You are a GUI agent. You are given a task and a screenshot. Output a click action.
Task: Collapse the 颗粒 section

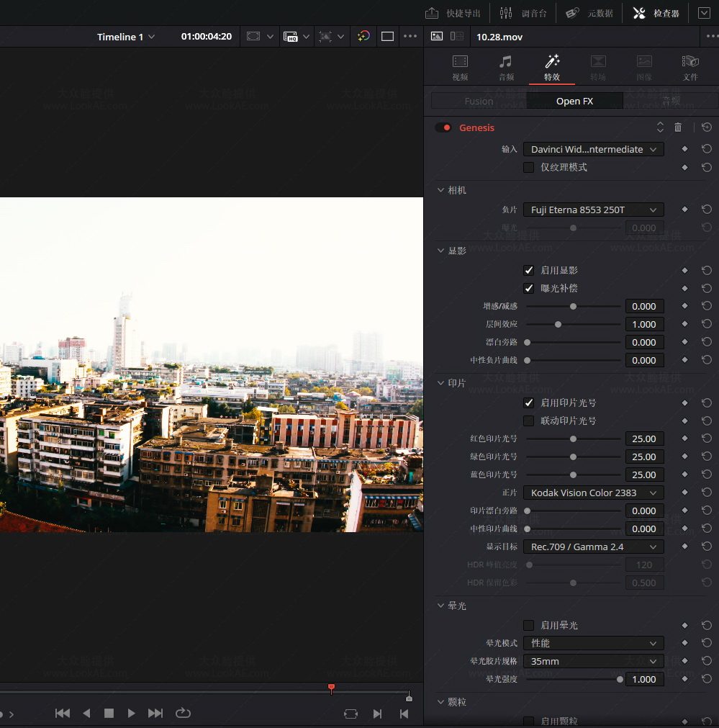[x=440, y=702]
